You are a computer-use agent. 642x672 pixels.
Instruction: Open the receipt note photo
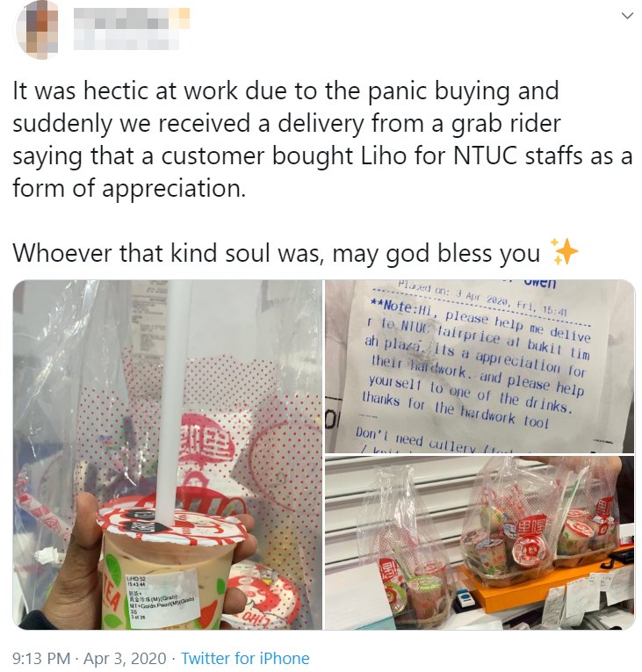point(480,366)
